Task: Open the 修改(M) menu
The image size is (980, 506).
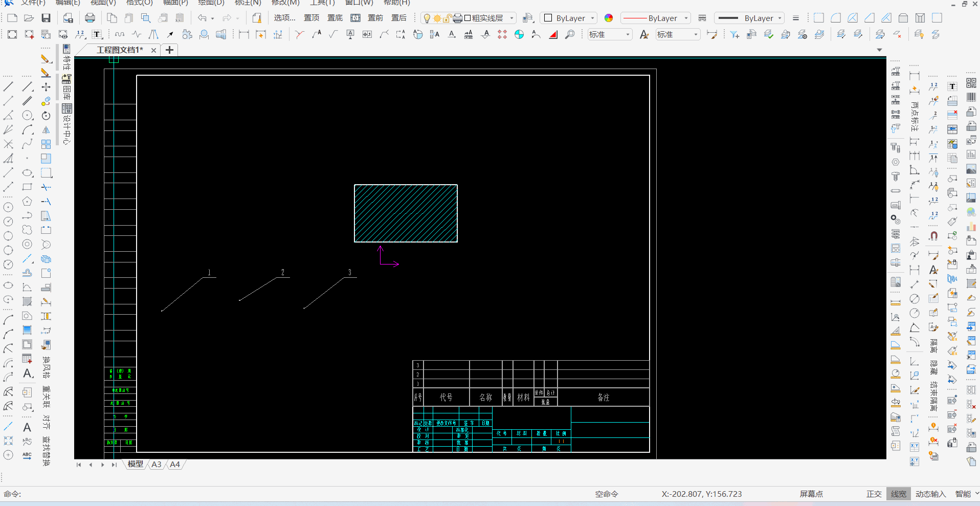Action: pos(285,3)
